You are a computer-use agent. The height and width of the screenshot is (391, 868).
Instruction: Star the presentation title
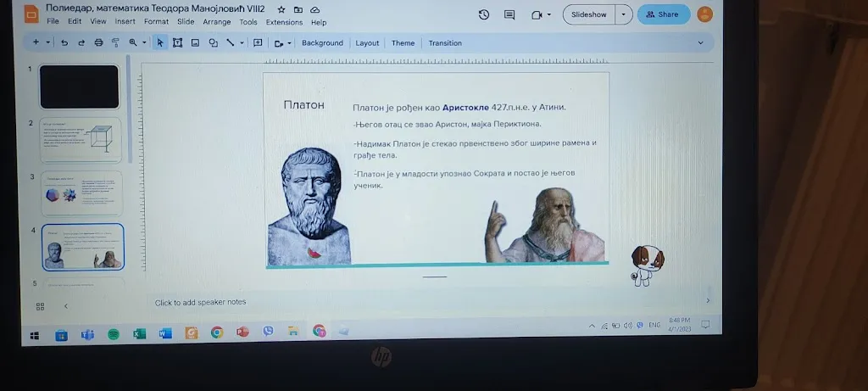[x=281, y=9]
